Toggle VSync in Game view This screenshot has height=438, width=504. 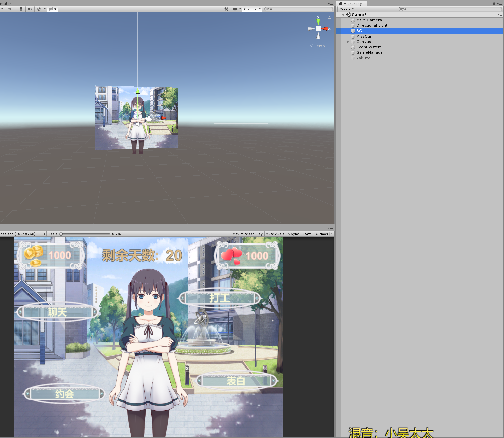(x=294, y=234)
